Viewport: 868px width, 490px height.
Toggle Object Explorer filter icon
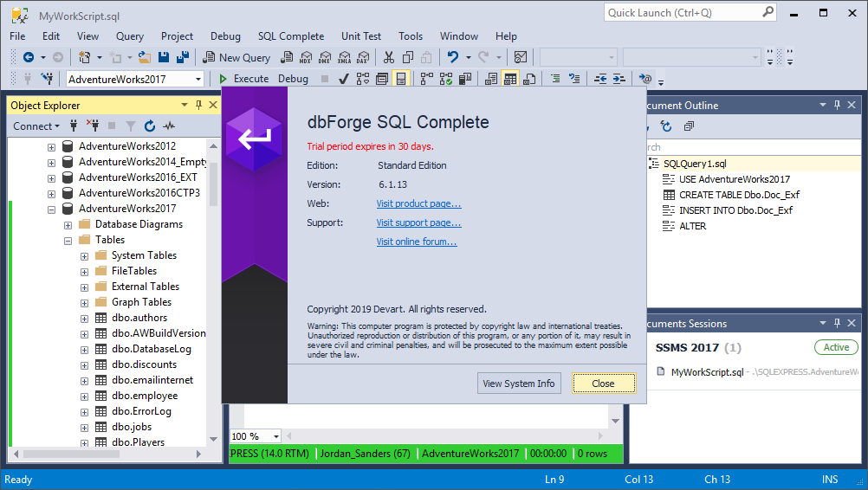coord(131,126)
